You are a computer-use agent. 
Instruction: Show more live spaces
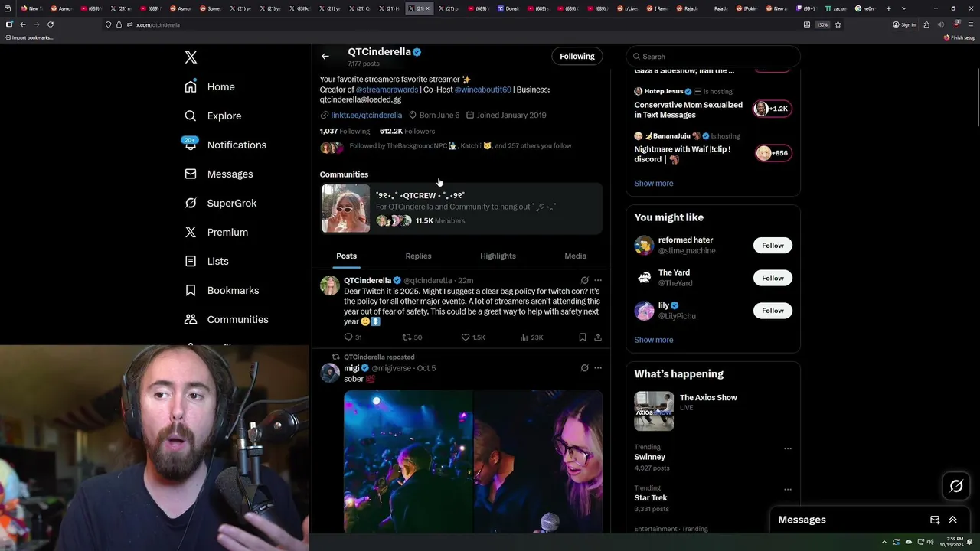click(654, 184)
